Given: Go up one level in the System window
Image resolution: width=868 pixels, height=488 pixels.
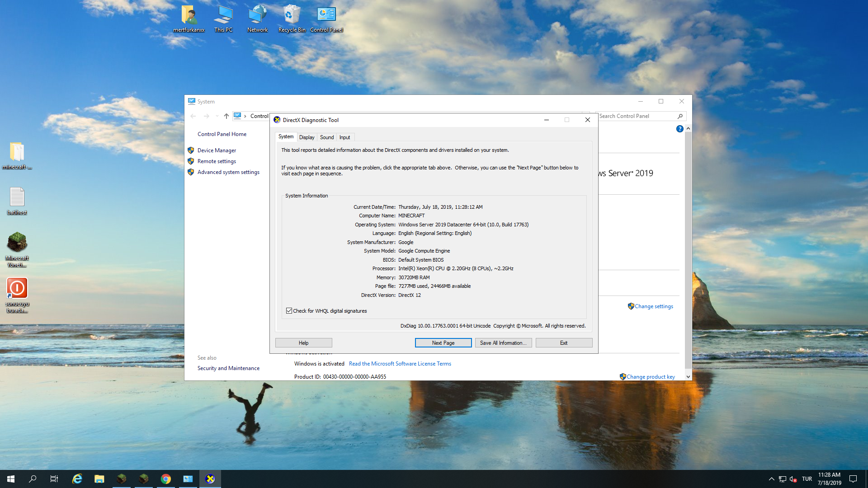Looking at the screenshot, I should click(226, 116).
